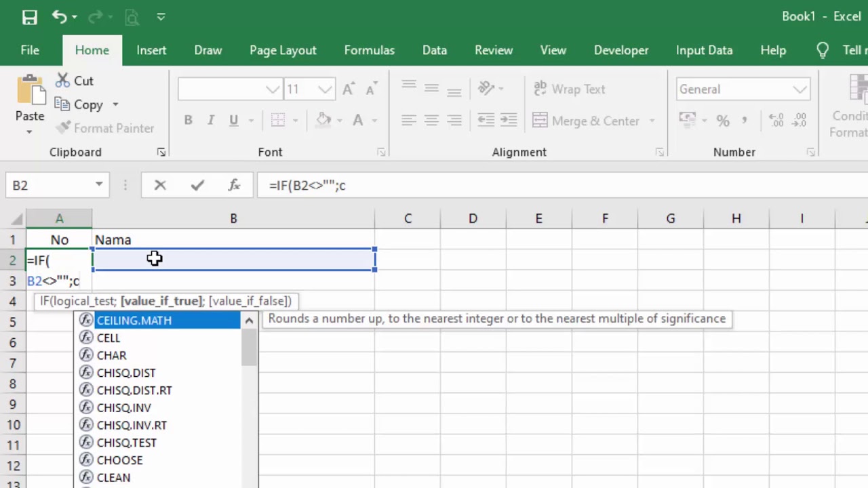Image resolution: width=868 pixels, height=488 pixels.
Task: Open the font size dropdown showing 11
Action: (325, 89)
